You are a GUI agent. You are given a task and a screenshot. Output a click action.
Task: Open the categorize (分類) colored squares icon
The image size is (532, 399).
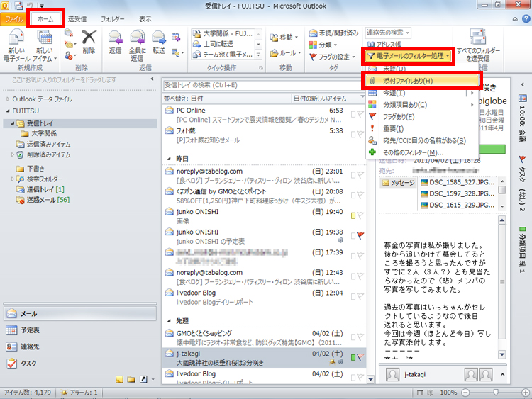(x=313, y=45)
